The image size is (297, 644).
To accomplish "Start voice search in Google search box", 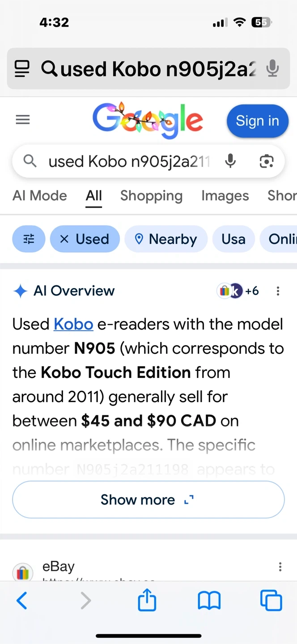I will coord(230,161).
